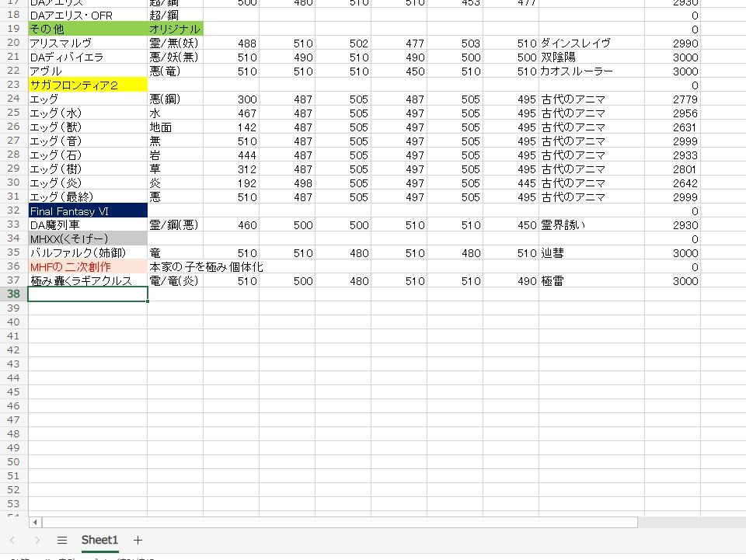Select the Final Fantasy VI cell

coord(88,210)
